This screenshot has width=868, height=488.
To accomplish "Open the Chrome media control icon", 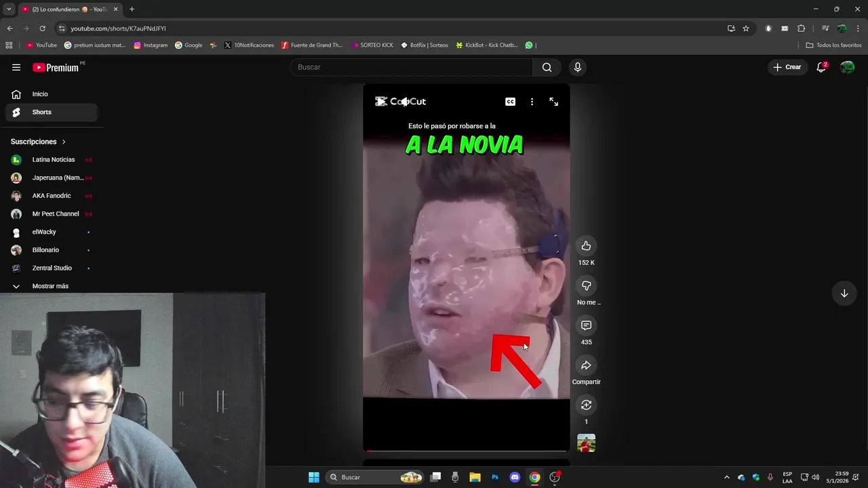I will click(x=825, y=28).
